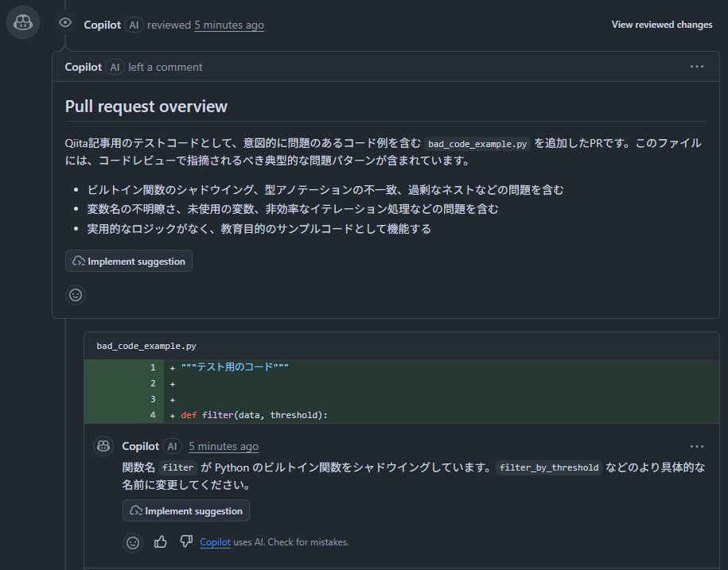Open Copilot author link in comment header

83,68
